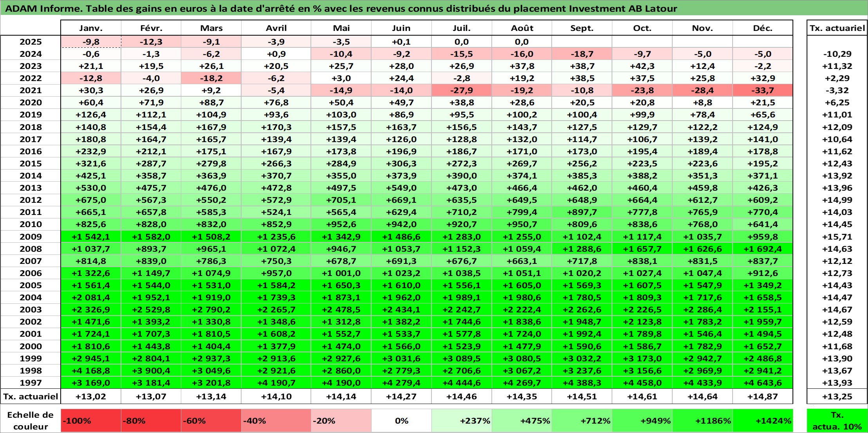Screen dimensions: 868x433
Task: Click the -33,7 cell in December 2021
Action: click(x=763, y=90)
